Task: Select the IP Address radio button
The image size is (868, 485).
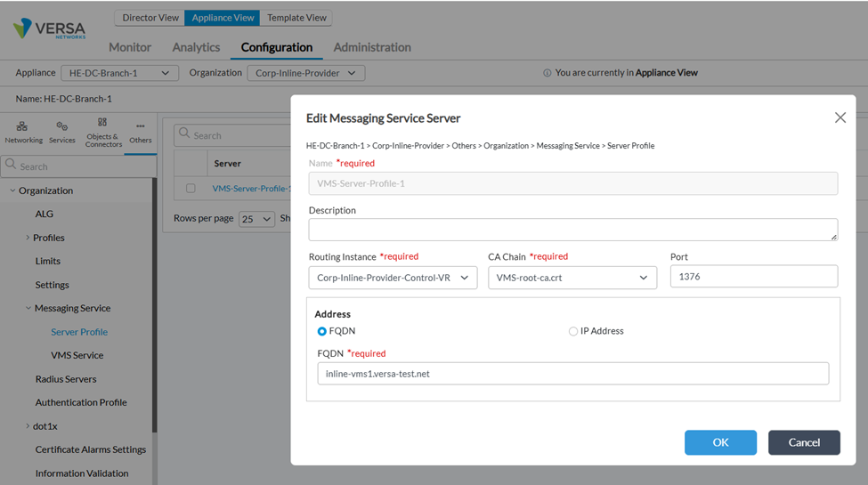Action: pos(573,331)
